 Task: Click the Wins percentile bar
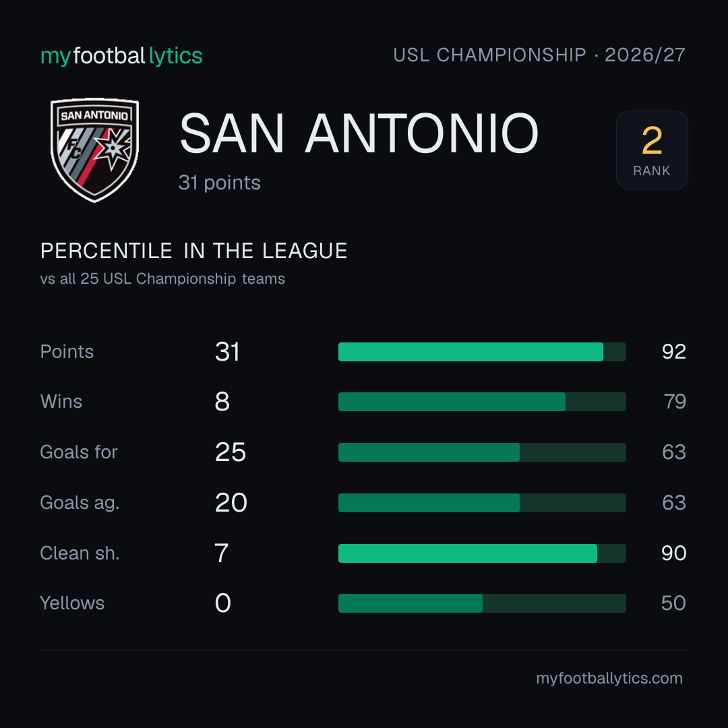click(482, 402)
